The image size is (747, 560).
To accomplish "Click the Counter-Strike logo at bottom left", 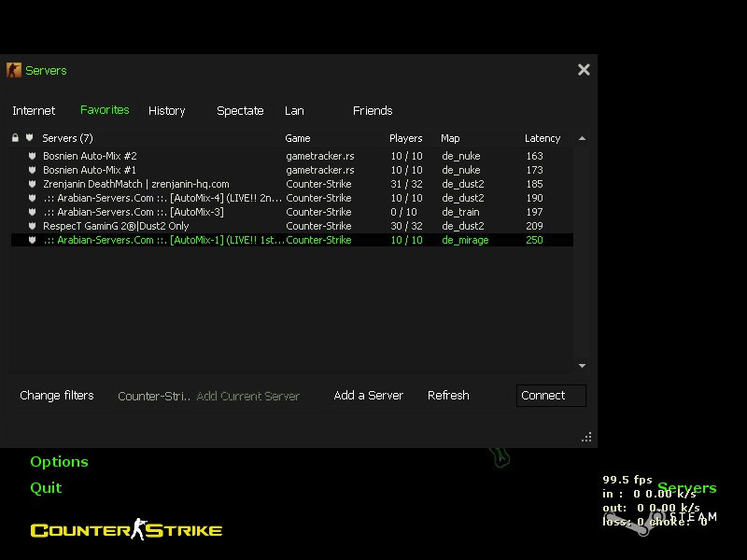I will click(126, 529).
